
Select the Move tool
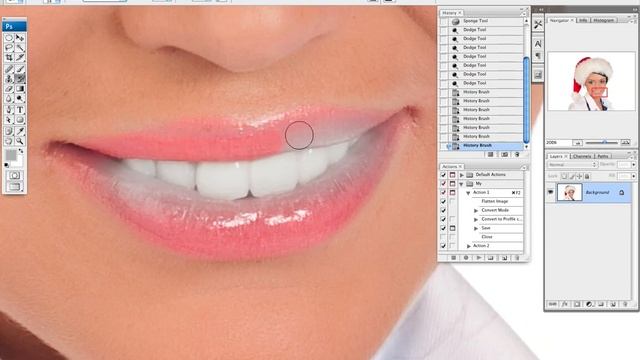[20, 38]
